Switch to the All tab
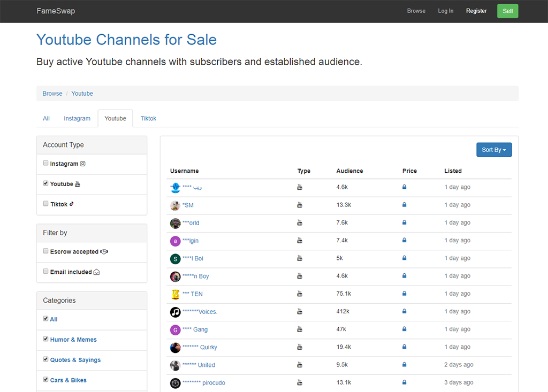548x392 pixels. tap(46, 118)
